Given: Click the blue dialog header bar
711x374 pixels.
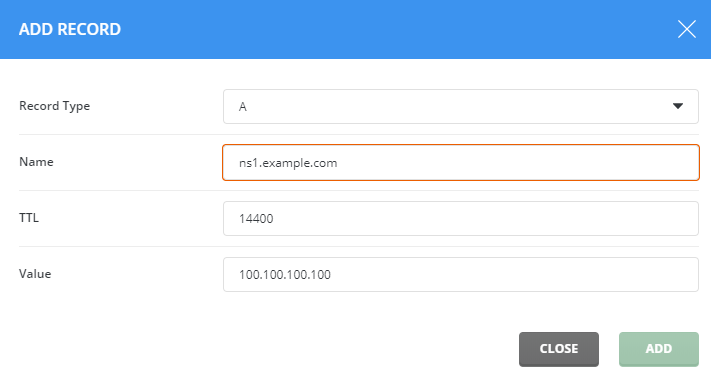Looking at the screenshot, I should click(x=356, y=29).
